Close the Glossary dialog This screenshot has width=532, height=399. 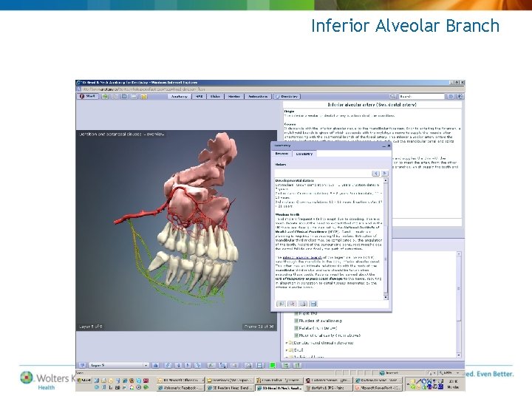click(389, 146)
